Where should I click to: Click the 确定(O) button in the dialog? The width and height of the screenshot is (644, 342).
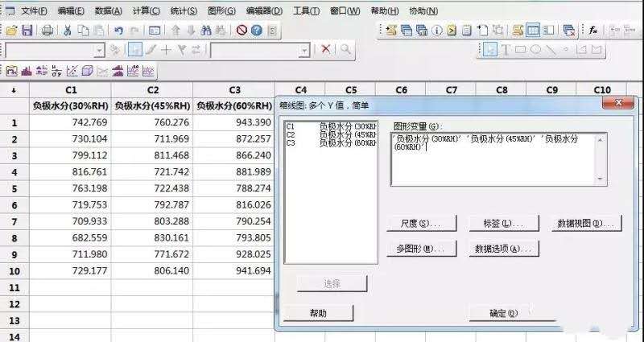(504, 312)
